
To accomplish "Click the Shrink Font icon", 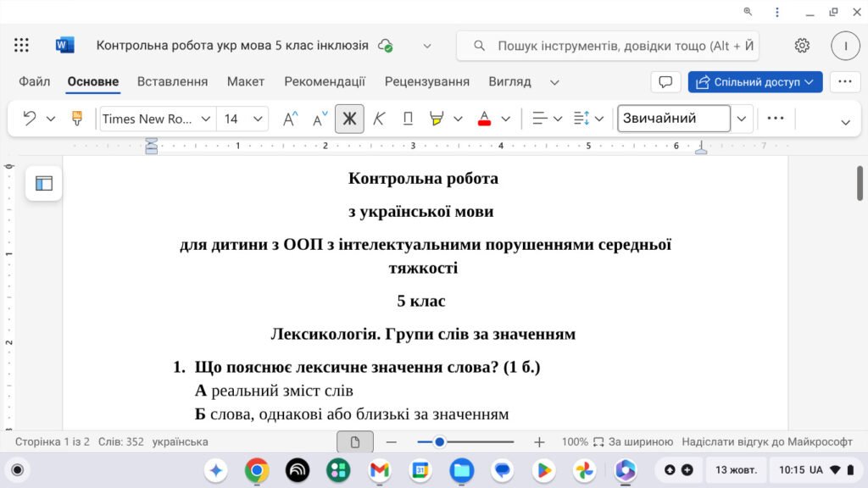I will click(x=319, y=119).
